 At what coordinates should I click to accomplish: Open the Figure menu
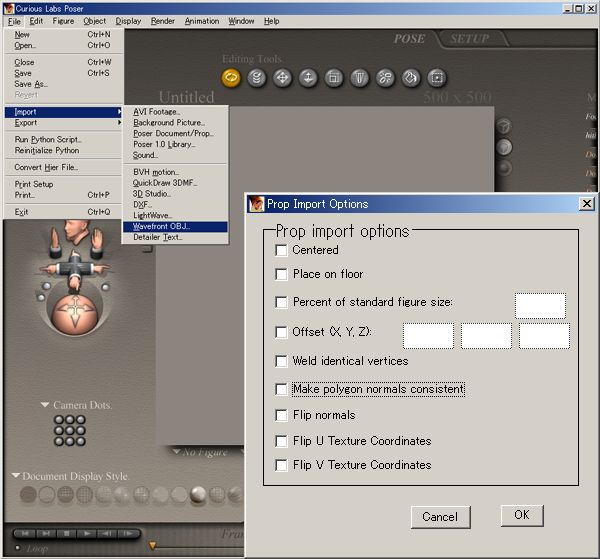pyautogui.click(x=63, y=21)
